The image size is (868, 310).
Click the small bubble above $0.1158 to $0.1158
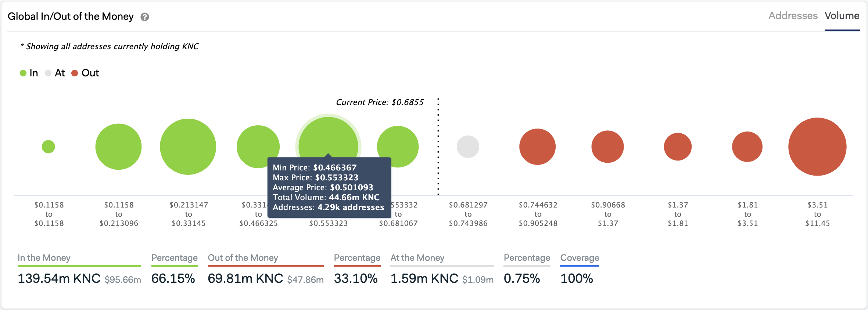[49, 147]
